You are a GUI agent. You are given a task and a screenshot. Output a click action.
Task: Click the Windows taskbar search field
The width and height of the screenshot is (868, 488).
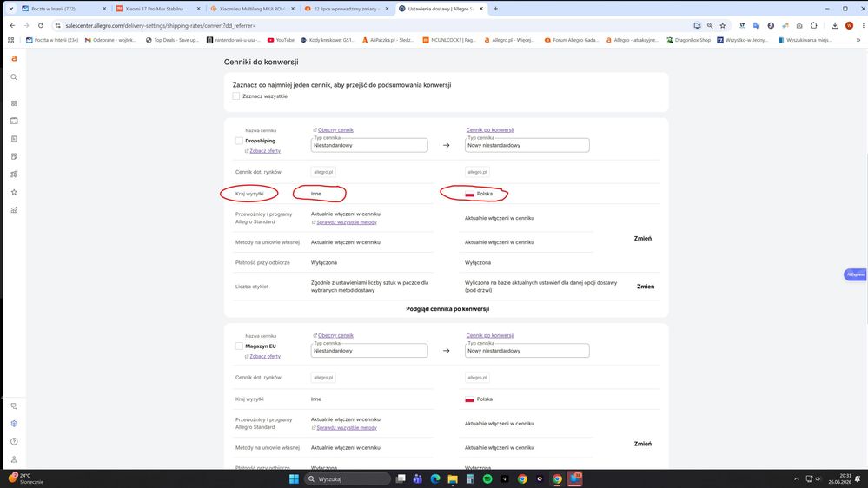tap(348, 478)
